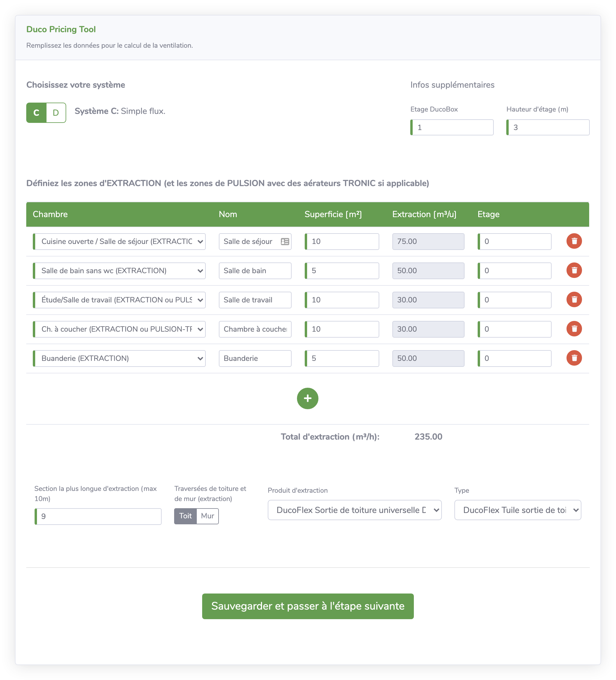The width and height of the screenshot is (616, 680).
Task: Click total extraction value 235.00
Action: point(428,437)
